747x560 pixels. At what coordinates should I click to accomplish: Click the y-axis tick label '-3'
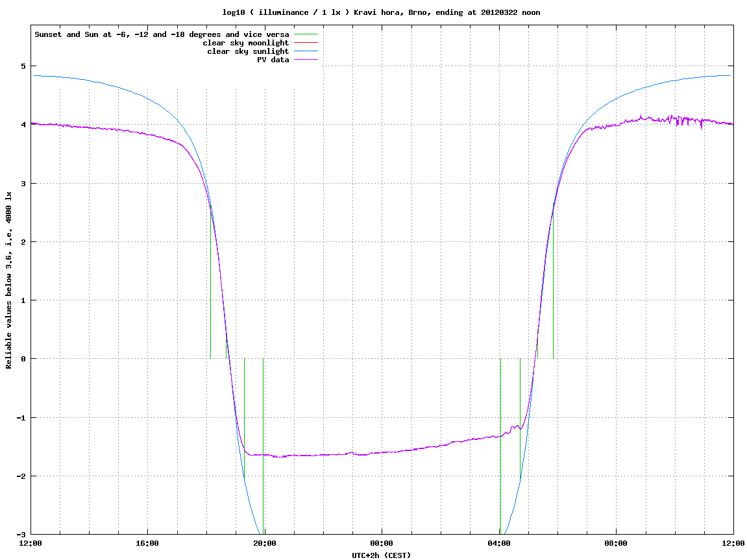pyautogui.click(x=21, y=535)
